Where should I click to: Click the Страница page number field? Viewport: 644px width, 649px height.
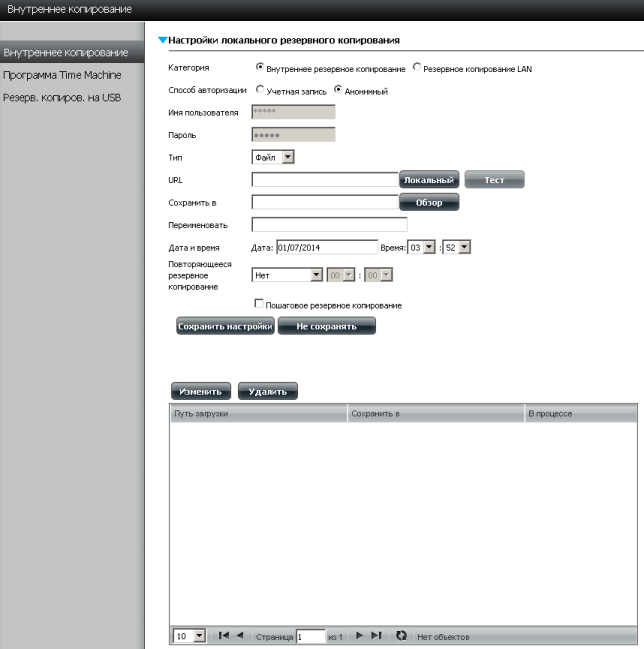click(x=311, y=637)
